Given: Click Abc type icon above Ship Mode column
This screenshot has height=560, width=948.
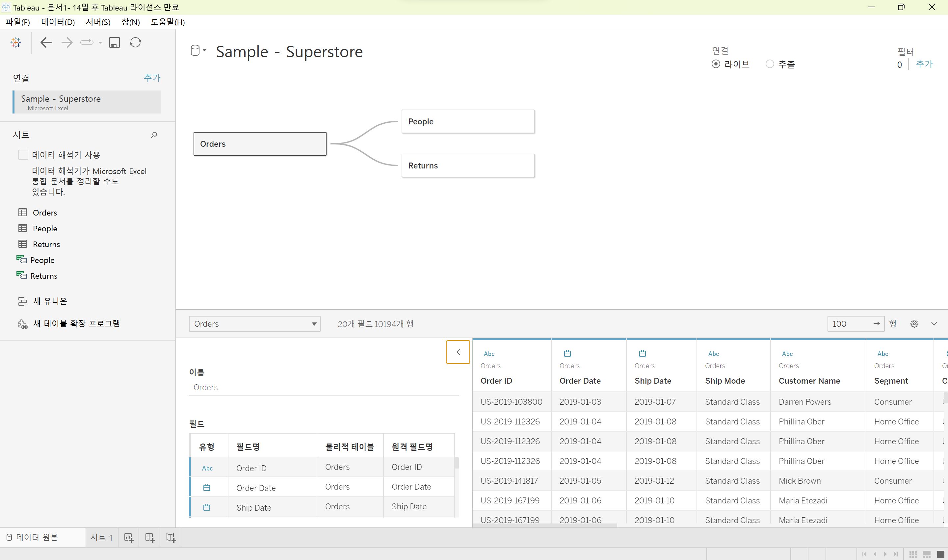Looking at the screenshot, I should point(714,354).
